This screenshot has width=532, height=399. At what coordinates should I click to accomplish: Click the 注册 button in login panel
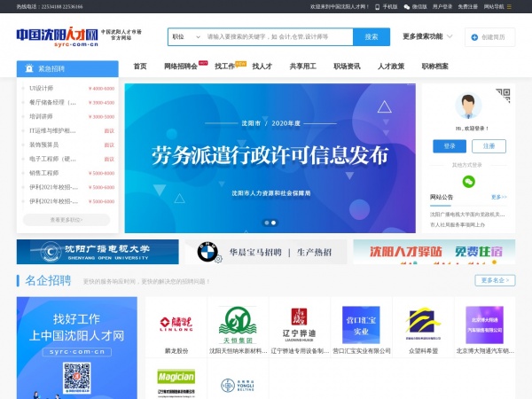coord(489,146)
